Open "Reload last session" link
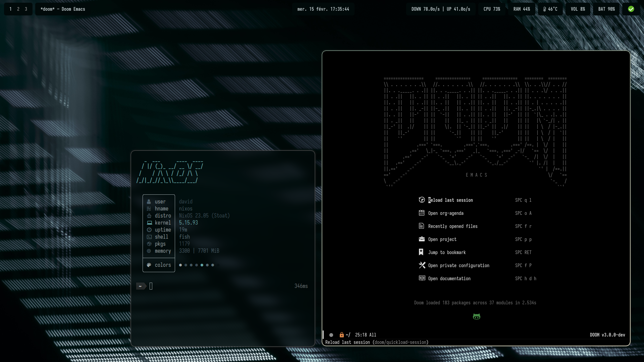644x362 pixels. pyautogui.click(x=450, y=200)
